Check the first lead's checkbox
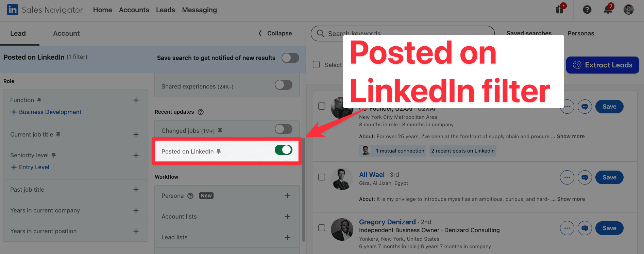Viewport: 644px width, 254px height. 322,106
